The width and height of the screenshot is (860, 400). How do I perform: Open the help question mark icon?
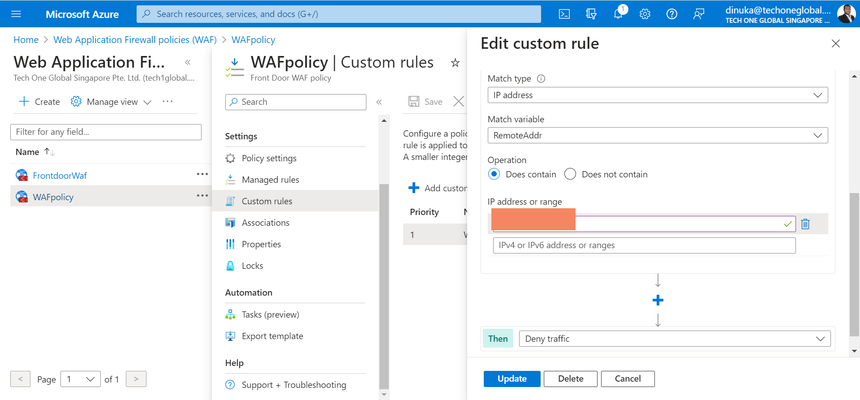point(672,14)
